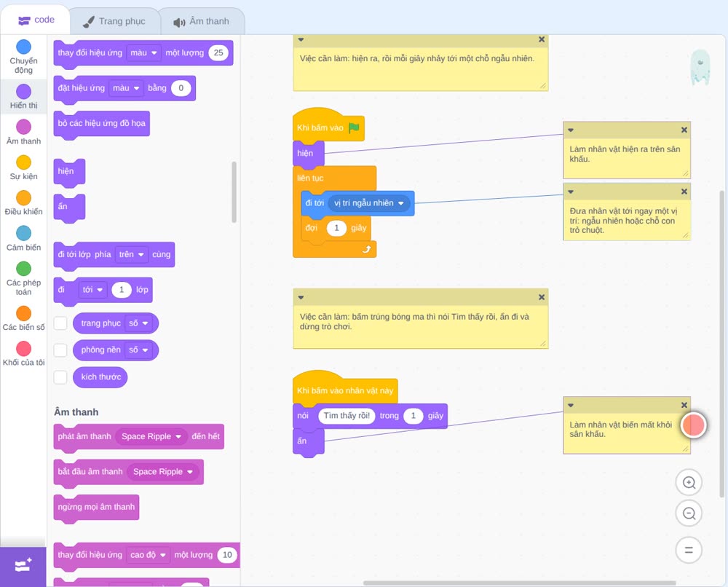Click the 'hiện' block in the palette

[69, 173]
